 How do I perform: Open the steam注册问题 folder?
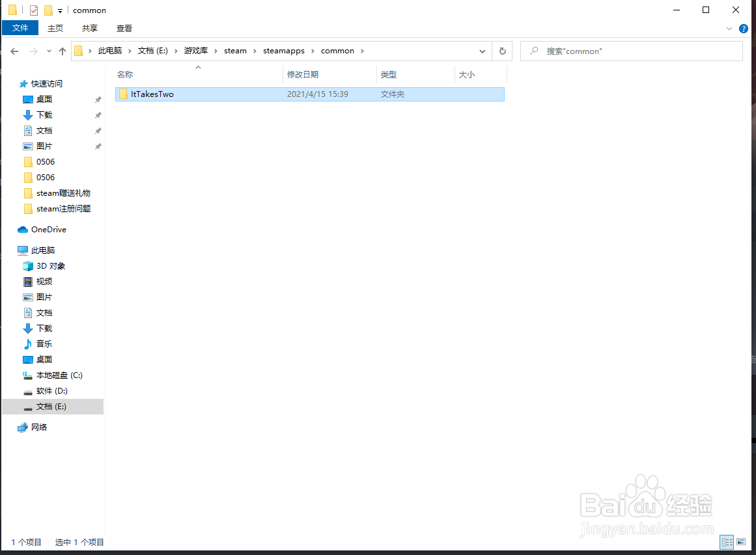pos(63,209)
